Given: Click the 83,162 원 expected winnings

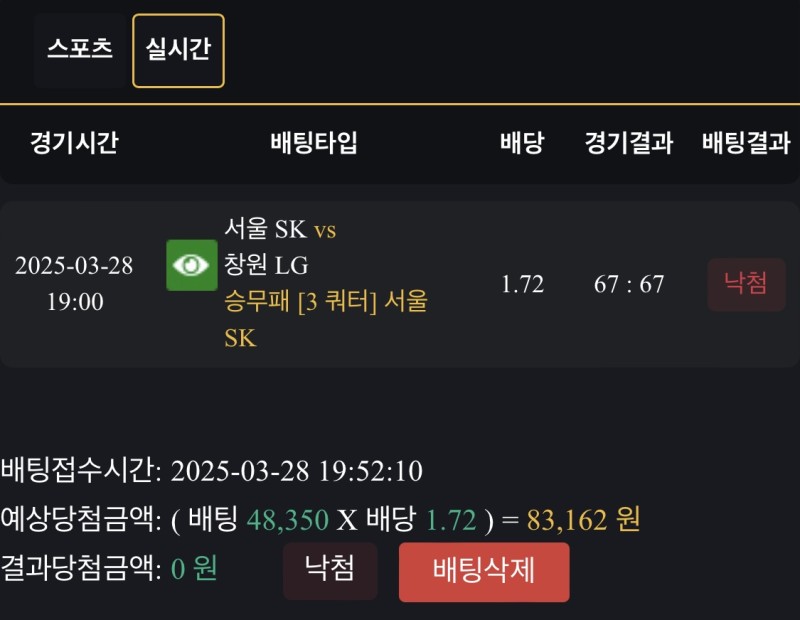Looking at the screenshot, I should (x=585, y=519).
